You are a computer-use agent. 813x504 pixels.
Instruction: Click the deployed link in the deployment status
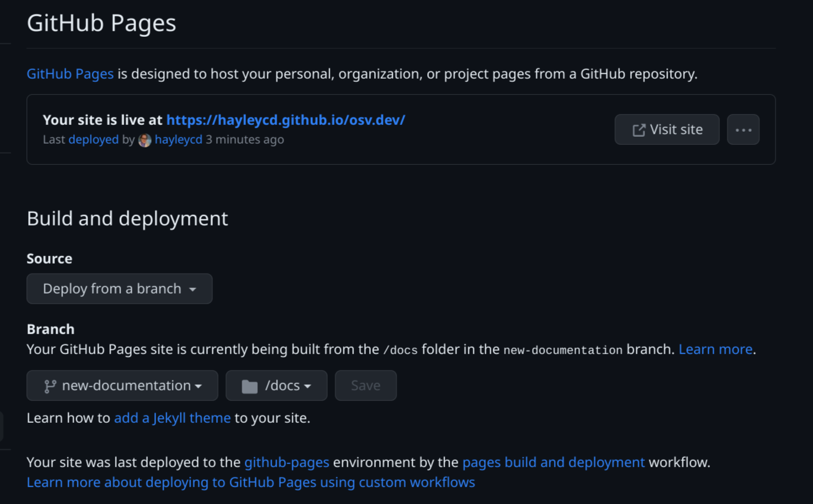(94, 139)
